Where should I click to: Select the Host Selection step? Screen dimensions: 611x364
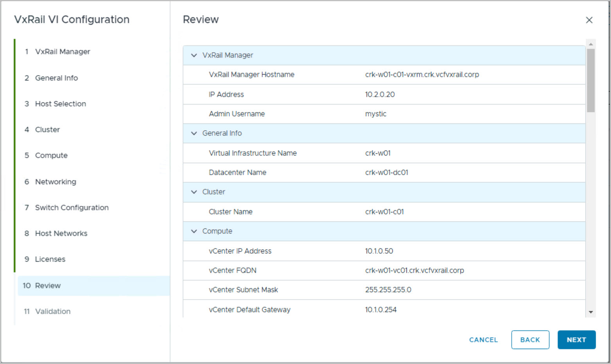click(60, 104)
